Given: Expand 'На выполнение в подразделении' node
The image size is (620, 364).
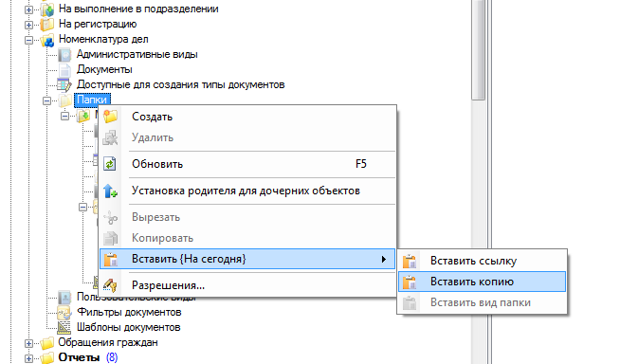Looking at the screenshot, I should click(28, 9).
